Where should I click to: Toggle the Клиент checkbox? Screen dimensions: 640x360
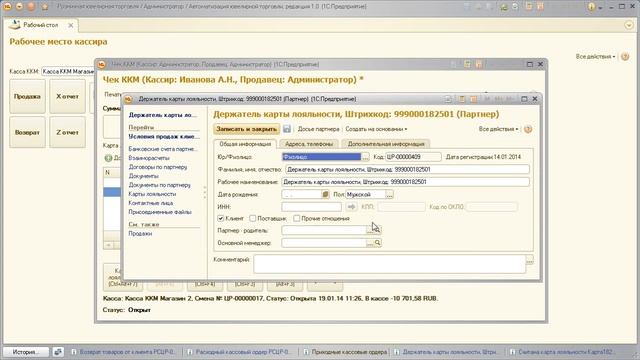[x=220, y=219]
